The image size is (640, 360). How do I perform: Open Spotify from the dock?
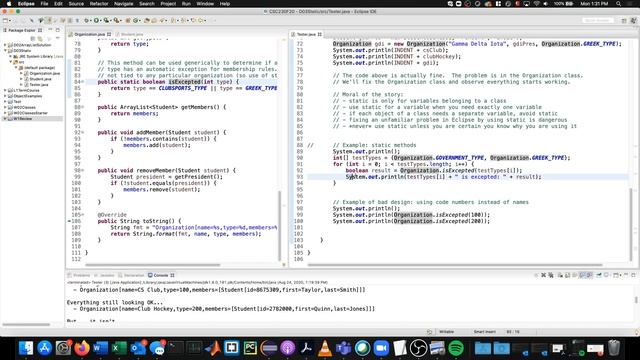(x=456, y=348)
